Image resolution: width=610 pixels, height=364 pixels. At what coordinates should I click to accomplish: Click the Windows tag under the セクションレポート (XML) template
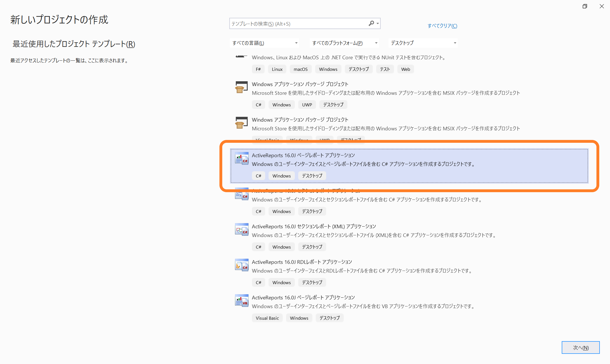pos(282,247)
